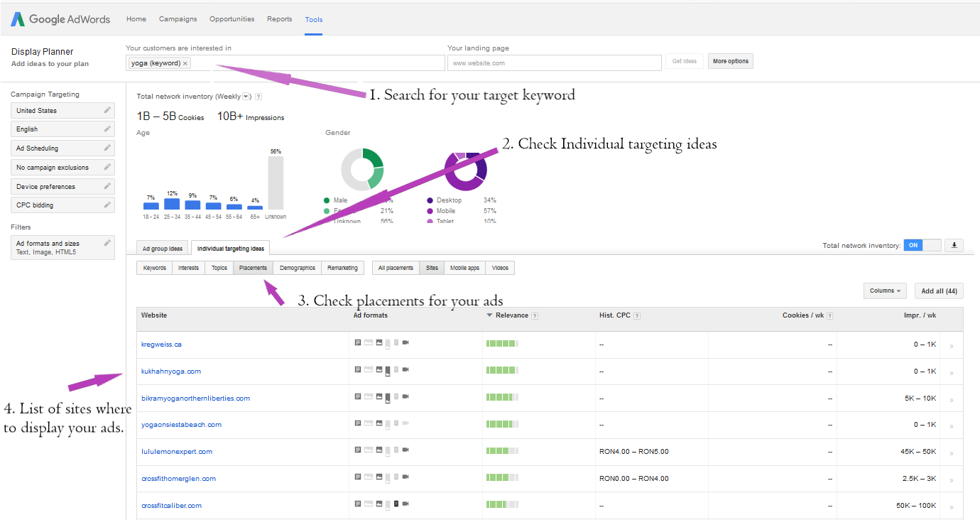Select All placements filter
The width and height of the screenshot is (980, 520).
(396, 268)
